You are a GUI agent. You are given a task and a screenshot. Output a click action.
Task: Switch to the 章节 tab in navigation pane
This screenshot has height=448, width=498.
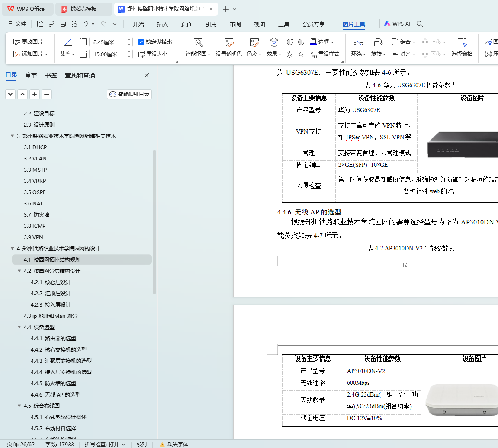point(31,75)
